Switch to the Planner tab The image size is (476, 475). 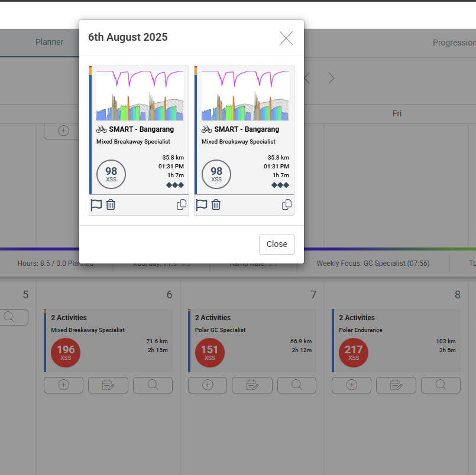(50, 43)
